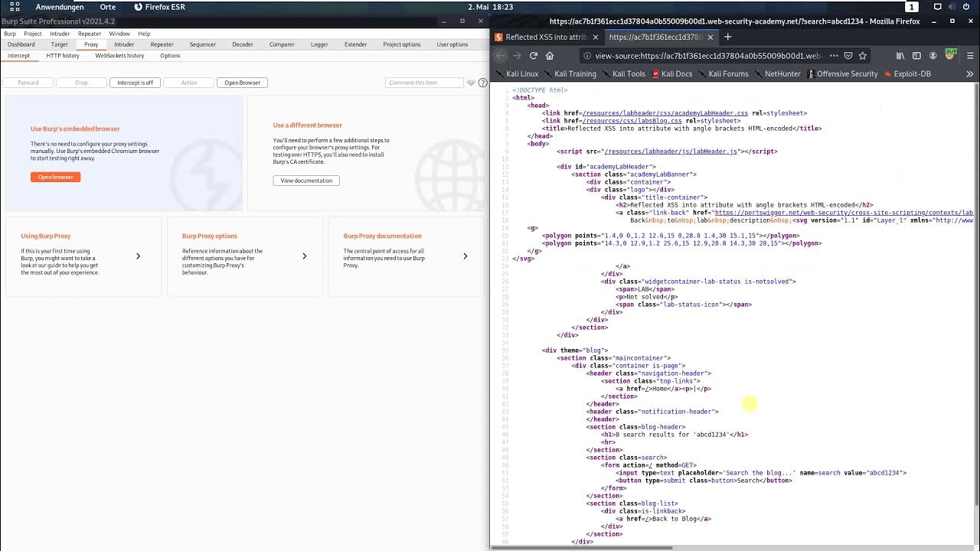Reload the page in Firefox
This screenshot has height=551, width=980.
click(534, 55)
